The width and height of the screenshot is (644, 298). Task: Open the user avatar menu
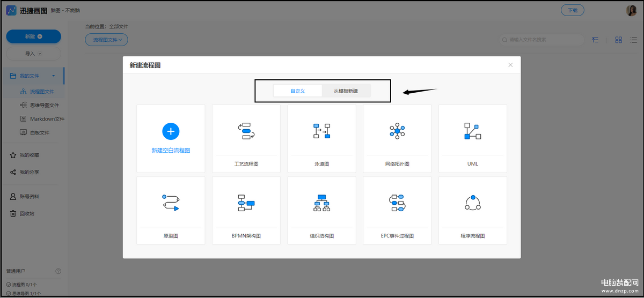pos(631,10)
